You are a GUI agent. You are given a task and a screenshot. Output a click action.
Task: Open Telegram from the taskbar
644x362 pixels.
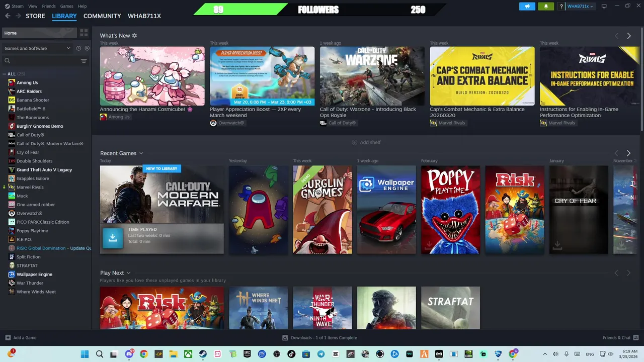321,354
